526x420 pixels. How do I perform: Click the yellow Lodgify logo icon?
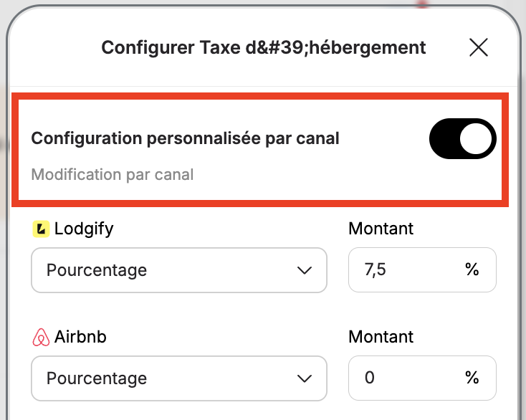41,229
